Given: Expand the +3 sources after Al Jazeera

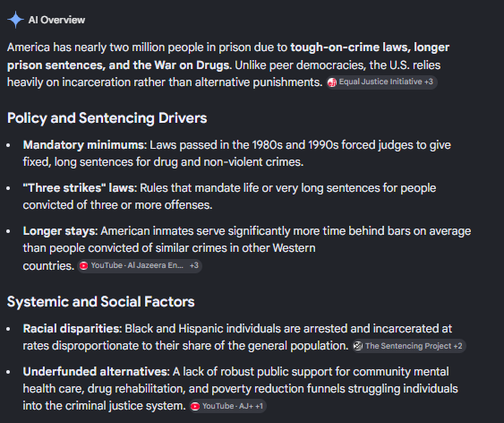Looking at the screenshot, I should [194, 265].
